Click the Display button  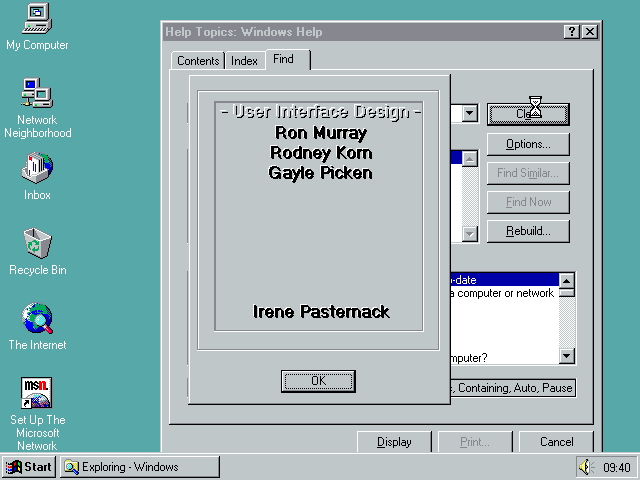pyautogui.click(x=394, y=442)
